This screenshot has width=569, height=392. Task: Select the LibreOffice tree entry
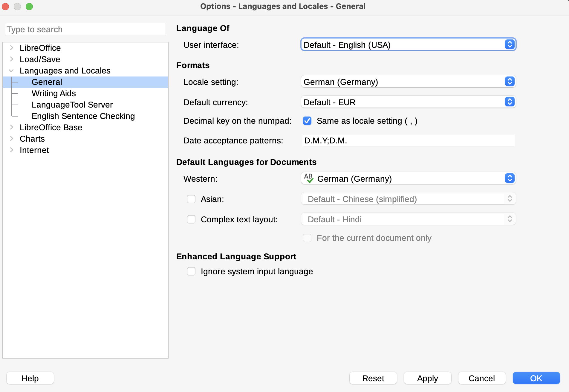(40, 48)
